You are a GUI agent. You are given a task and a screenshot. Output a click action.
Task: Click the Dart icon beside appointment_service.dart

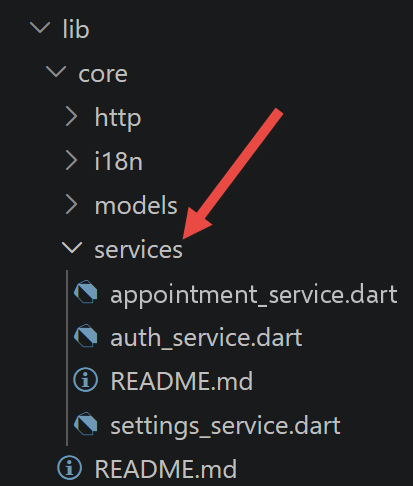[x=86, y=292]
